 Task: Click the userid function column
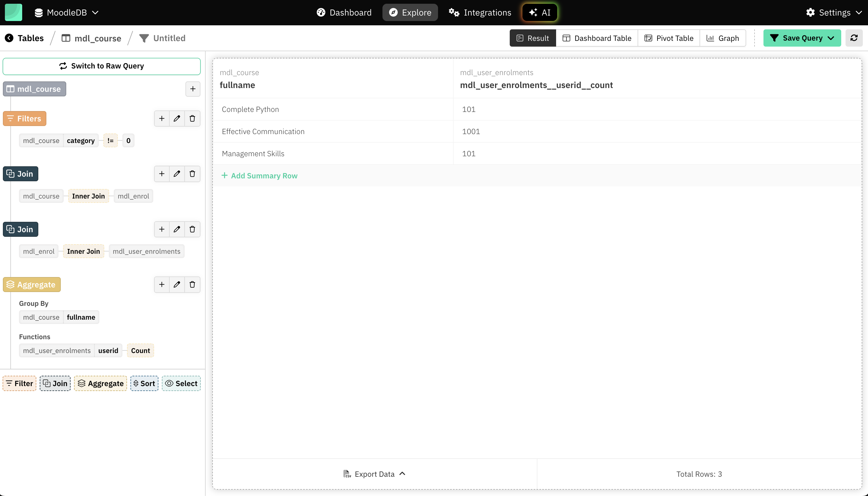pos(108,350)
